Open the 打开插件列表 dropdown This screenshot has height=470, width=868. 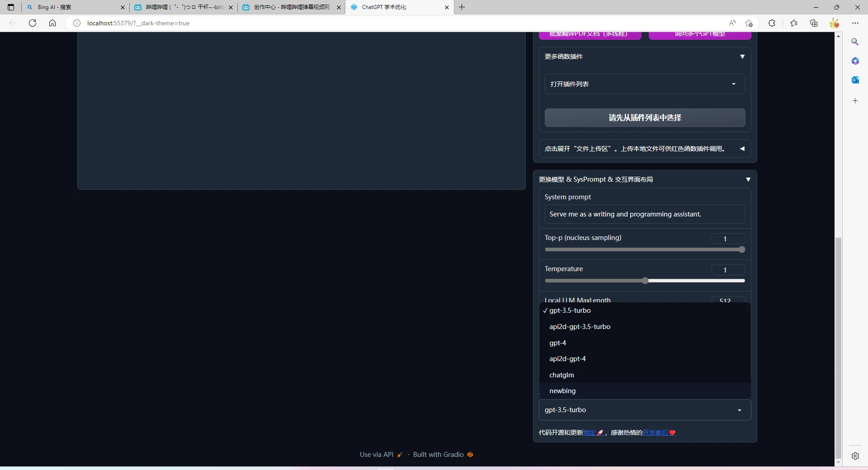[645, 84]
